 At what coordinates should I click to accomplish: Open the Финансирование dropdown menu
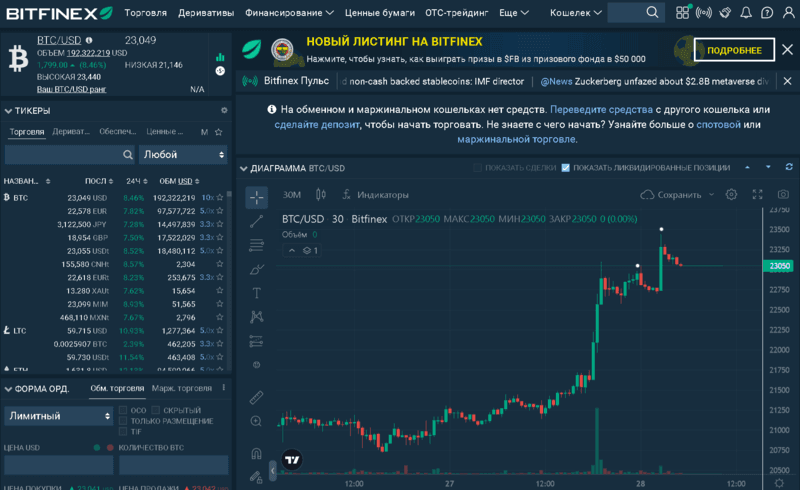[x=289, y=13]
